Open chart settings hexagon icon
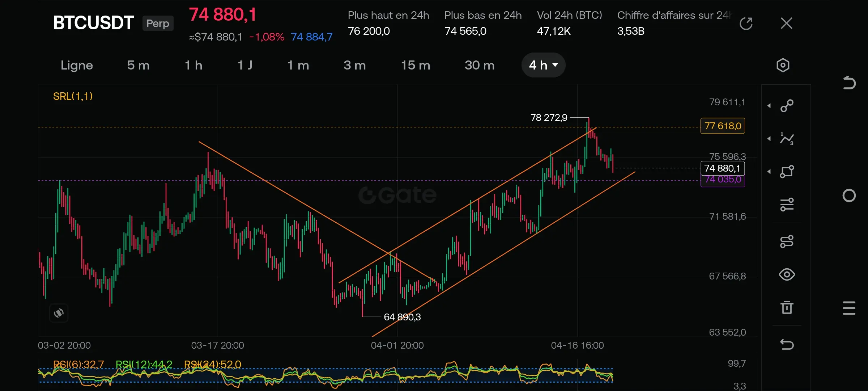 point(783,65)
